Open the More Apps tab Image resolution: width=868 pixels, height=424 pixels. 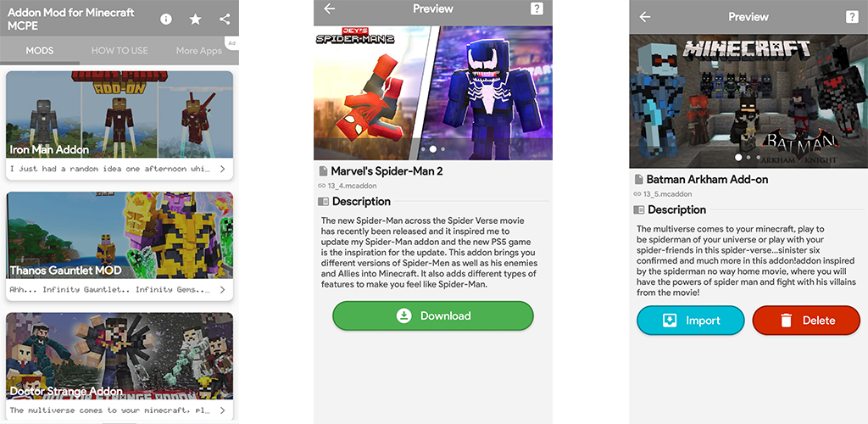click(198, 50)
